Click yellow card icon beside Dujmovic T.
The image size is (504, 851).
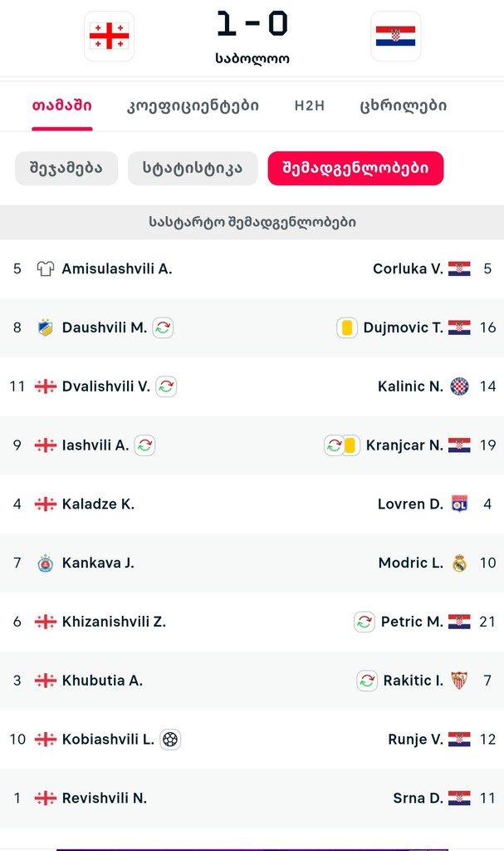click(347, 327)
